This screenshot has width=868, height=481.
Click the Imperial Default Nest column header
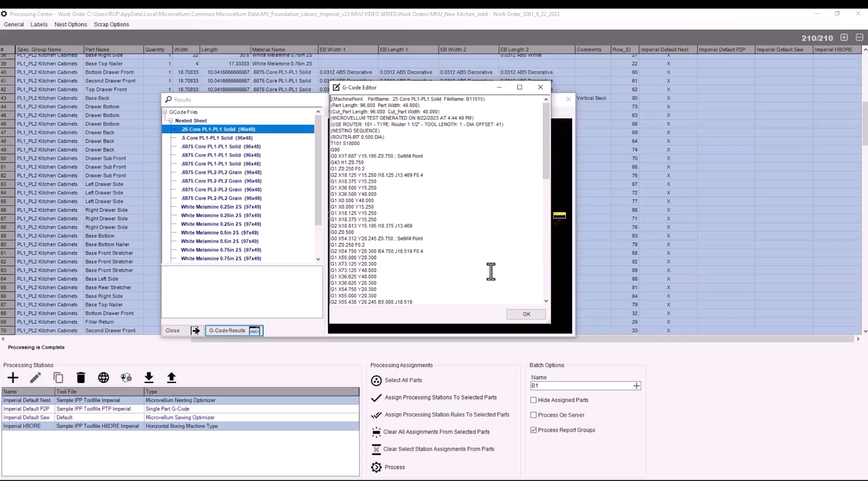668,50
